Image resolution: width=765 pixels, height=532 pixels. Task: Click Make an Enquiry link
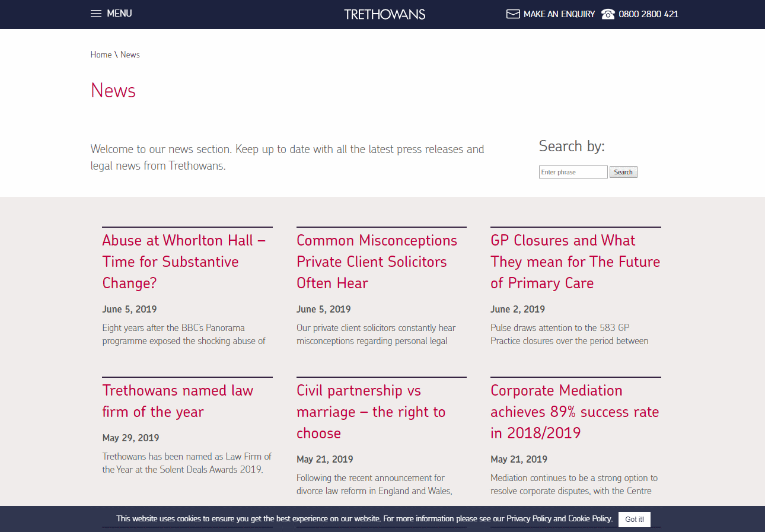click(559, 14)
